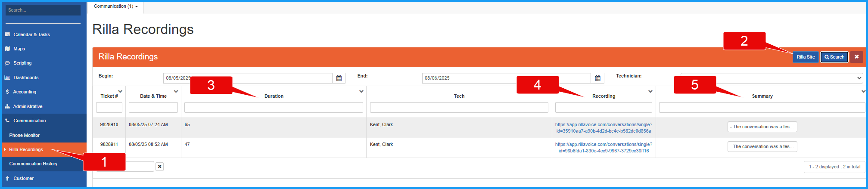Expand the Communication (1) tab dropdown
Image resolution: width=868 pixels, height=189 pixels.
[115, 6]
